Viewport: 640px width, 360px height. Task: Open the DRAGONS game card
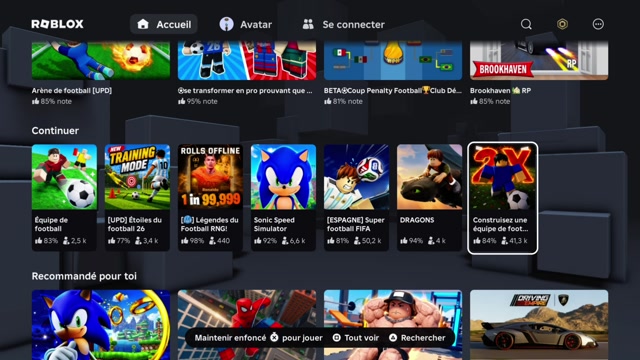430,197
